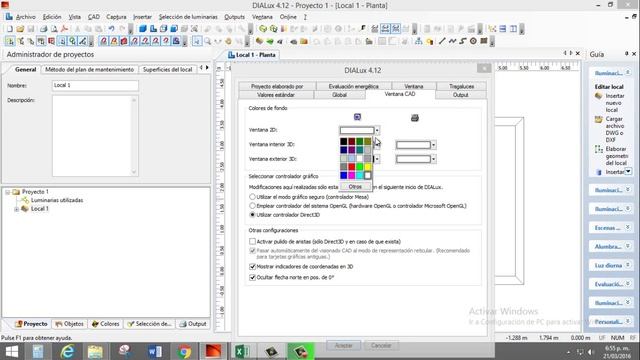Open Chrome from the taskbar
This screenshot has height=360, width=640.
[184, 351]
